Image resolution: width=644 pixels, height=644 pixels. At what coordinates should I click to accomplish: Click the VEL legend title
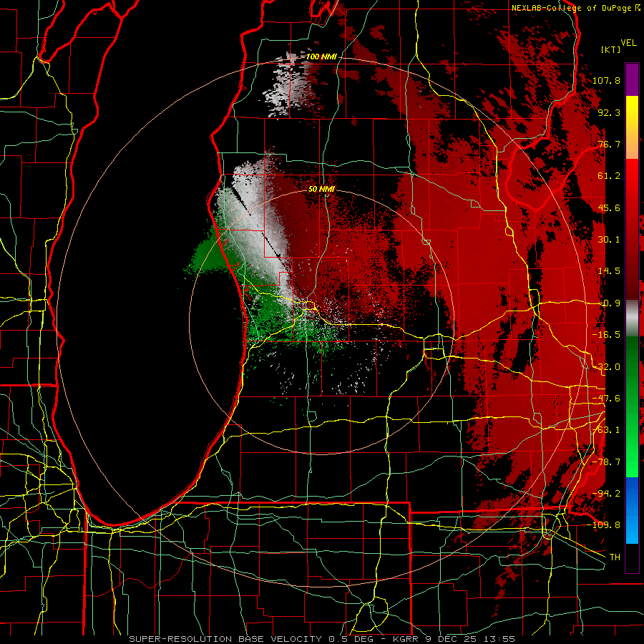tap(628, 43)
